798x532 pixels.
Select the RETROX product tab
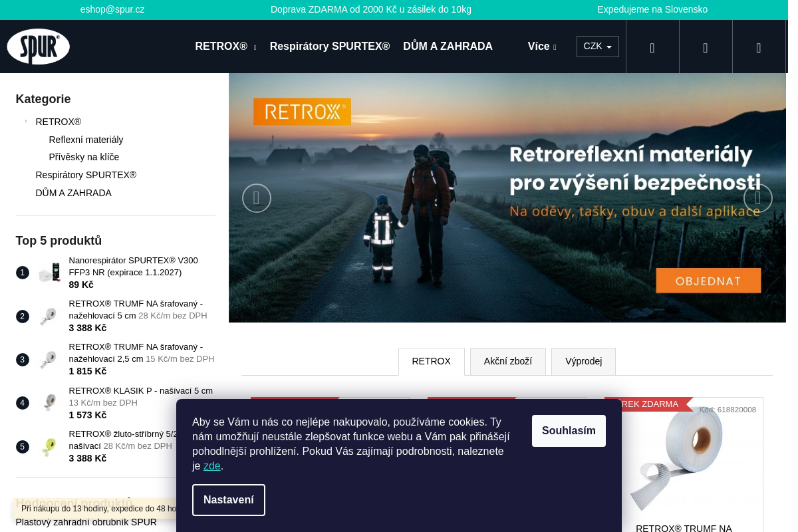pos(431,361)
